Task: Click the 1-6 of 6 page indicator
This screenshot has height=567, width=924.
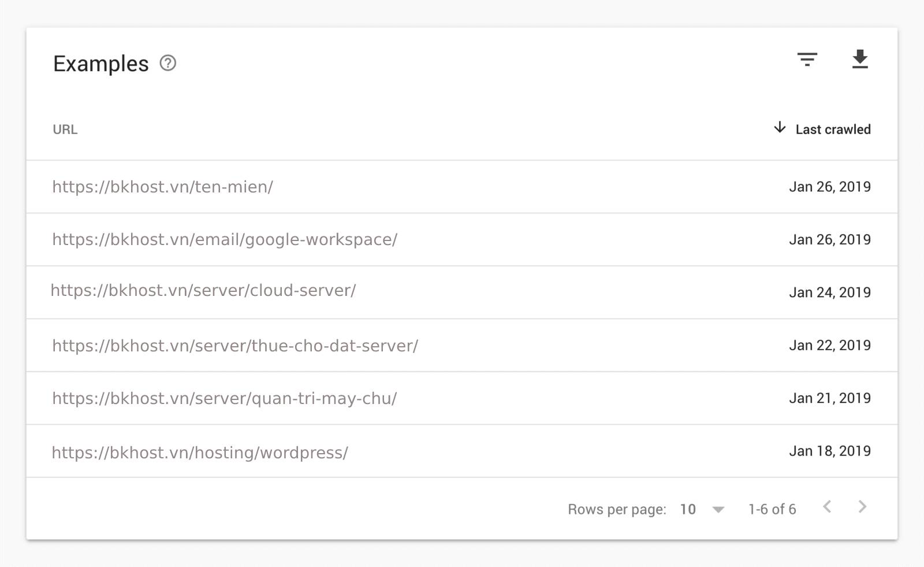Action: 772,509
